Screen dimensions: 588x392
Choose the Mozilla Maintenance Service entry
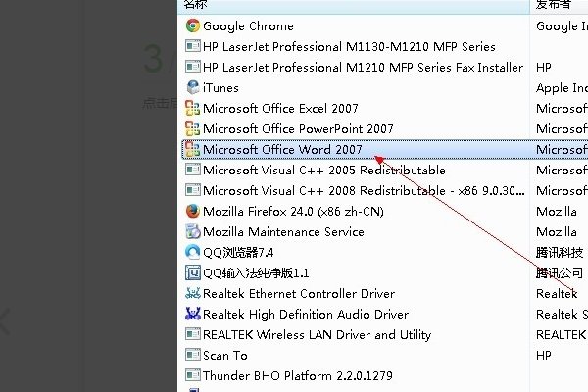pyautogui.click(x=283, y=232)
